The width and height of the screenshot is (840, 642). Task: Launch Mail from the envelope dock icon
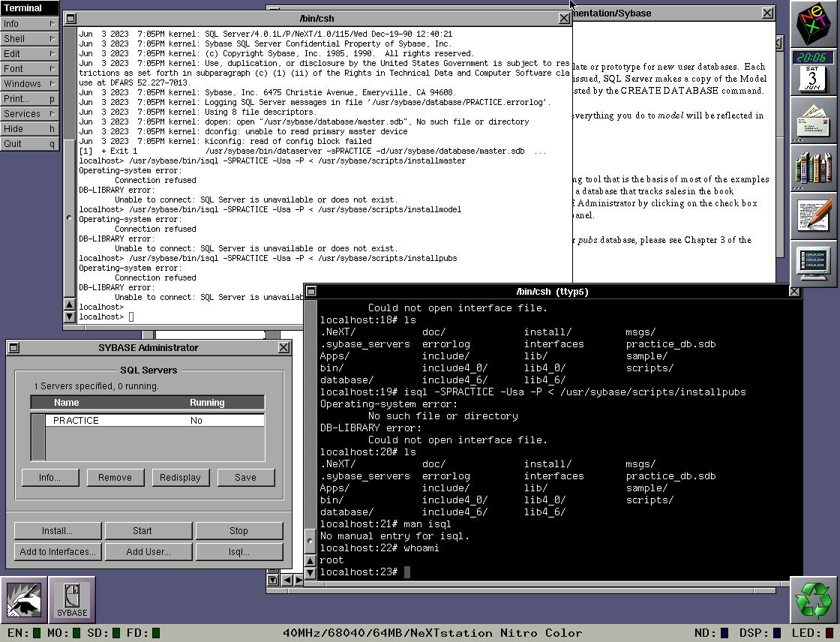coord(814,120)
